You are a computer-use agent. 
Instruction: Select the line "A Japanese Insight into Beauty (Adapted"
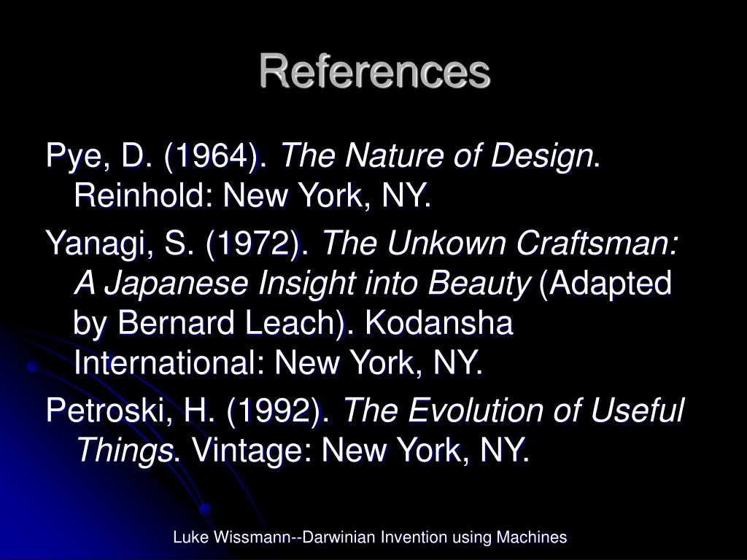(x=373, y=284)
